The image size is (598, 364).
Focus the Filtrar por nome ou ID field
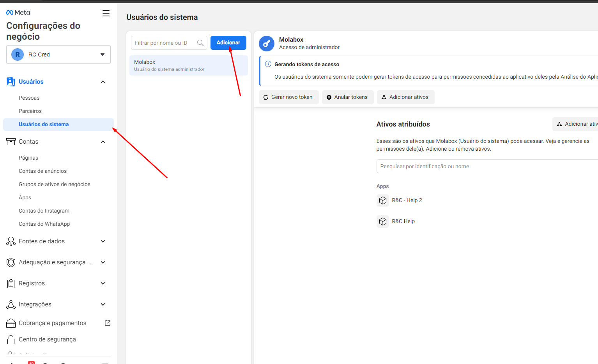169,43
